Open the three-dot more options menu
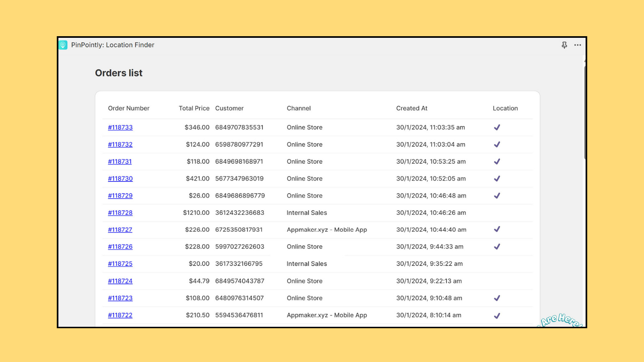Viewport: 644px width, 362px height. pyautogui.click(x=578, y=45)
